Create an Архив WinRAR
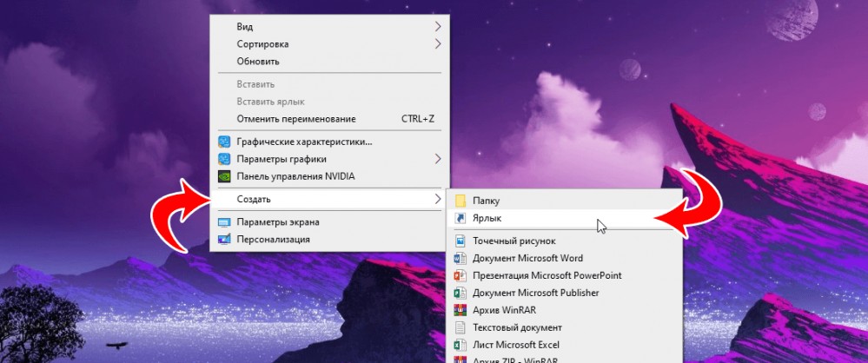 click(x=565, y=310)
